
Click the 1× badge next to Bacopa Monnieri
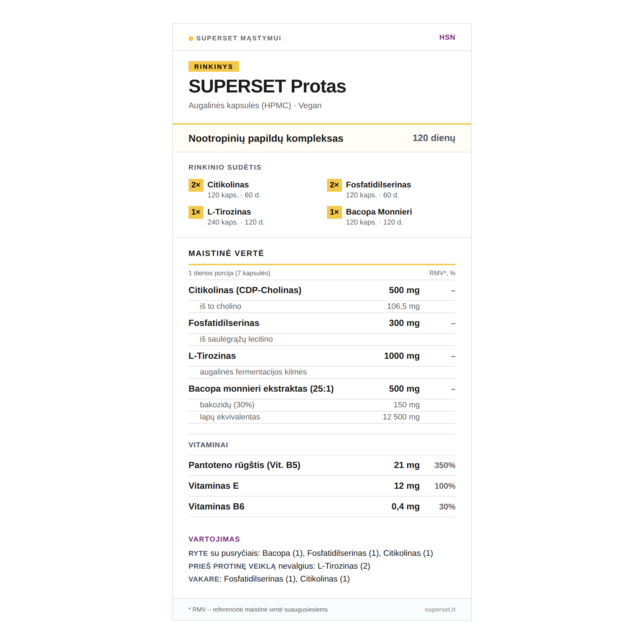pos(334,212)
